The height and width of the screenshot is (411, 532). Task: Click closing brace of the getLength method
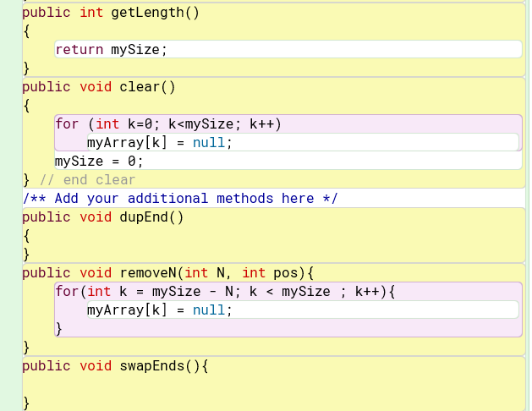click(x=26, y=68)
